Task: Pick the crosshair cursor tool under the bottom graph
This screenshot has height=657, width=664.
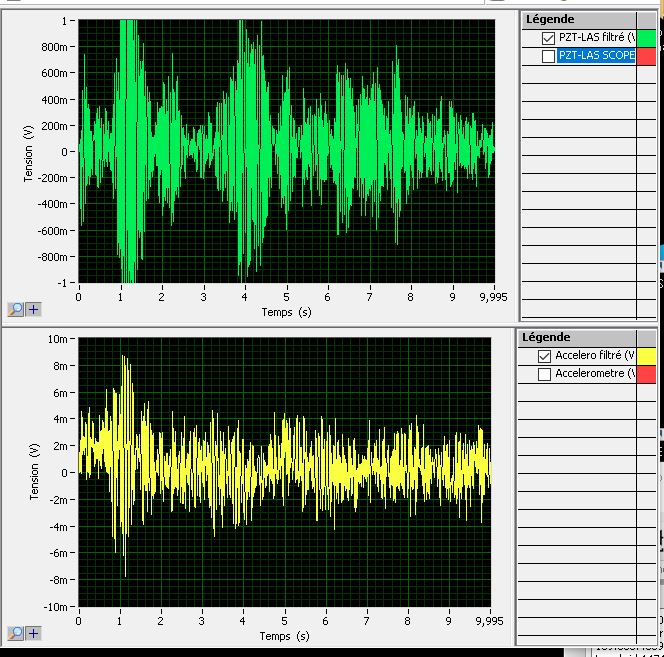Action: point(33,633)
